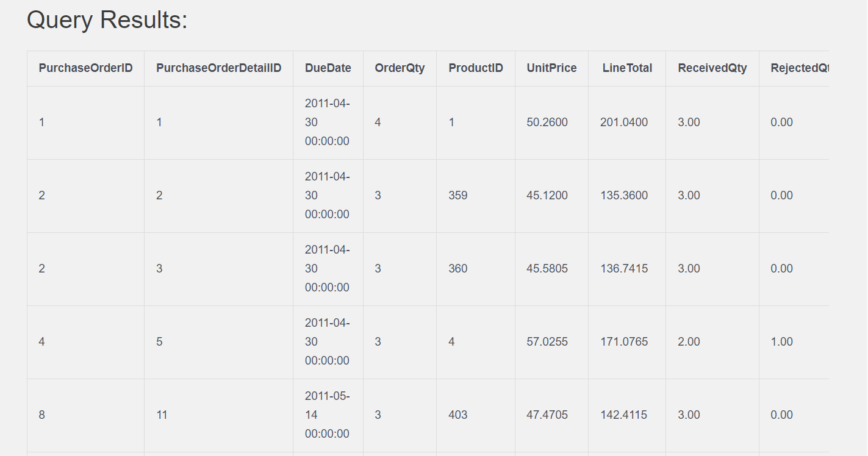Click the ProductID cell 403
Viewport: 868px width, 456px height.
coord(457,415)
